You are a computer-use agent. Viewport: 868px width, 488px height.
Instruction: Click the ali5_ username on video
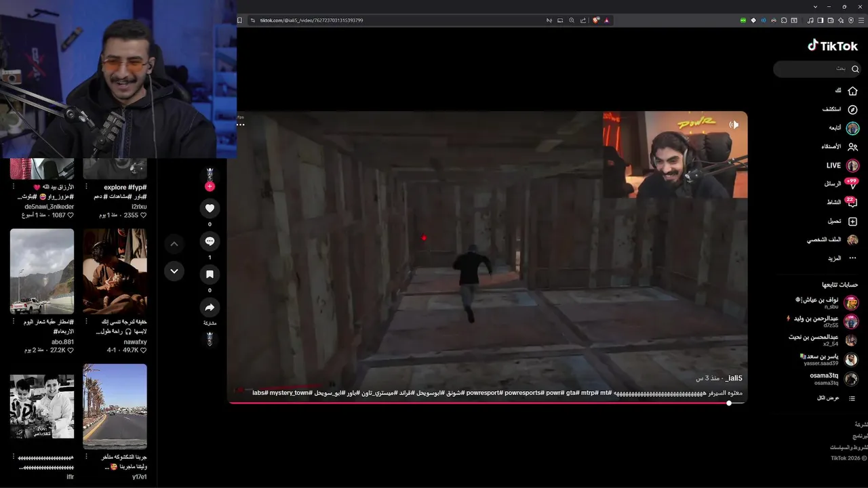734,378
